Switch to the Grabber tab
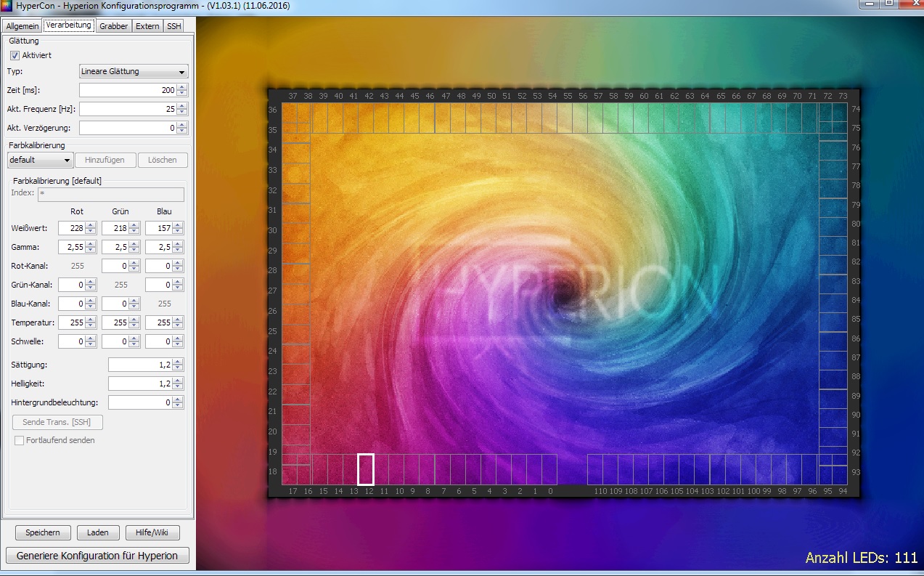The image size is (924, 576). click(x=114, y=26)
